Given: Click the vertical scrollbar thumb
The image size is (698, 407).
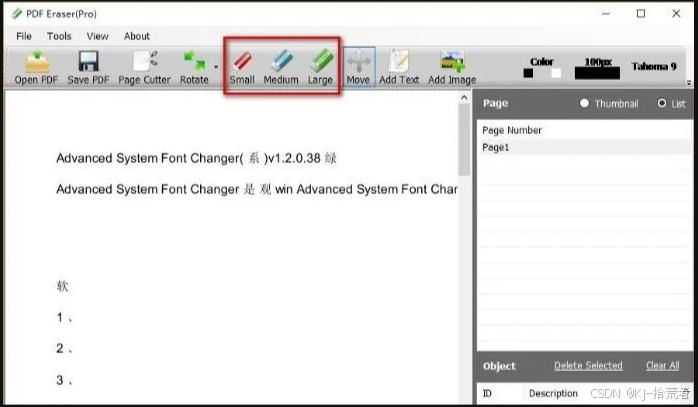Looking at the screenshot, I should [x=464, y=140].
